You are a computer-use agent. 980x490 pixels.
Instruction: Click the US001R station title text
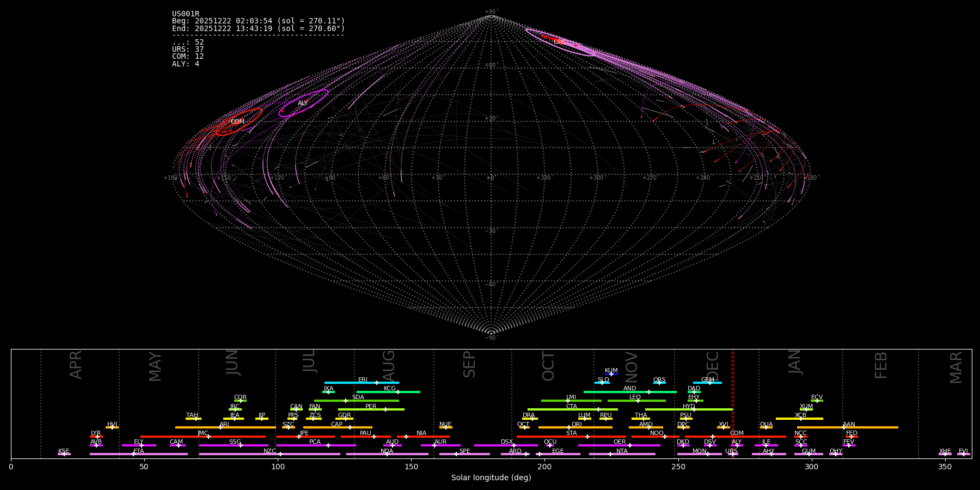(x=186, y=14)
